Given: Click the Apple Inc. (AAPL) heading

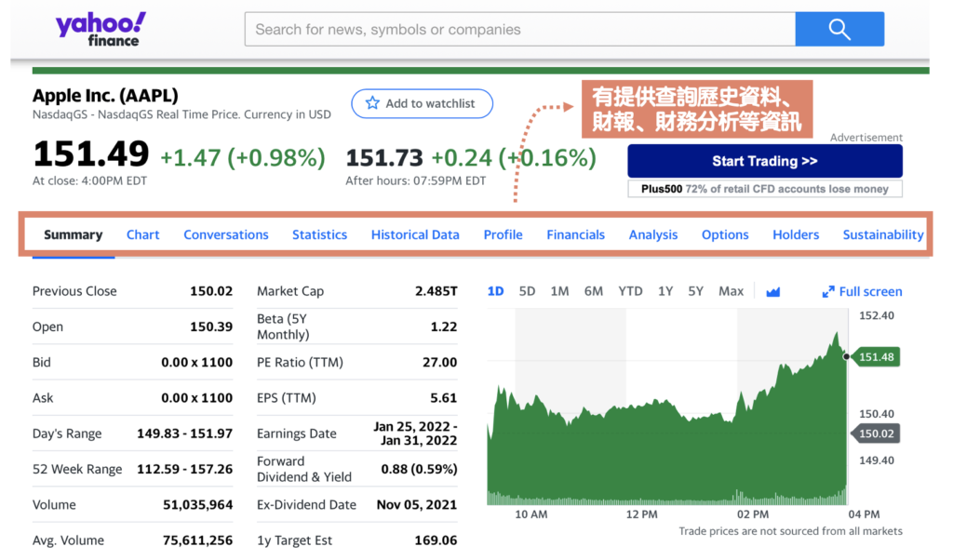Looking at the screenshot, I should tap(105, 96).
